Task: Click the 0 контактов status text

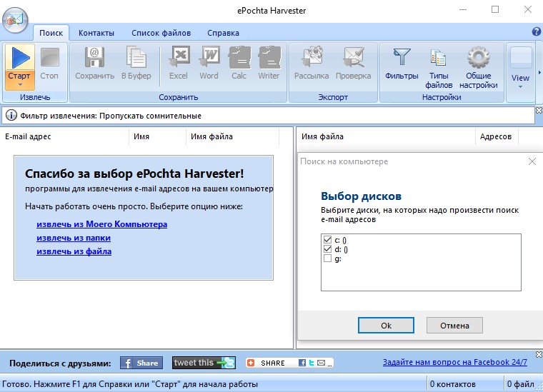Action: click(x=452, y=384)
